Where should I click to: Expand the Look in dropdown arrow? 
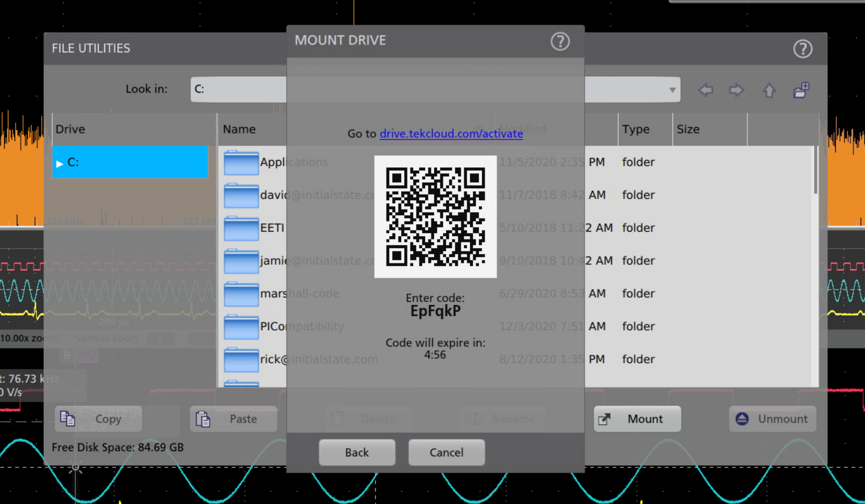(672, 90)
